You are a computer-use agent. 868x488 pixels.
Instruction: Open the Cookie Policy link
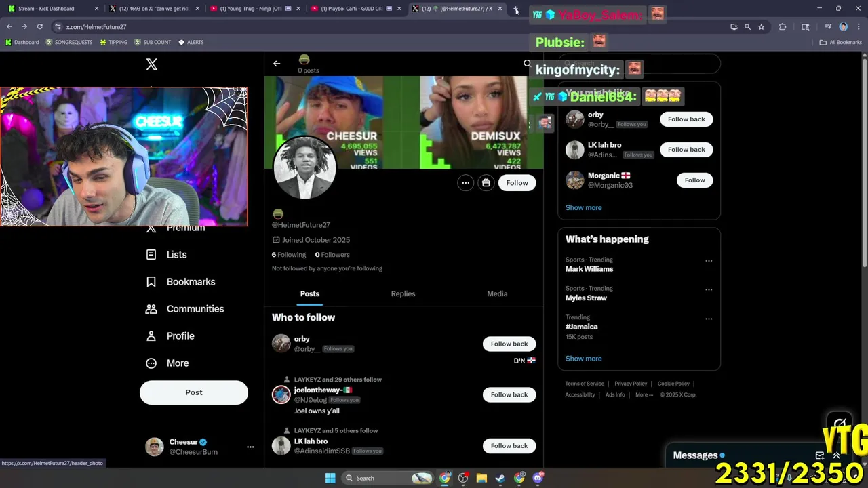673,384
